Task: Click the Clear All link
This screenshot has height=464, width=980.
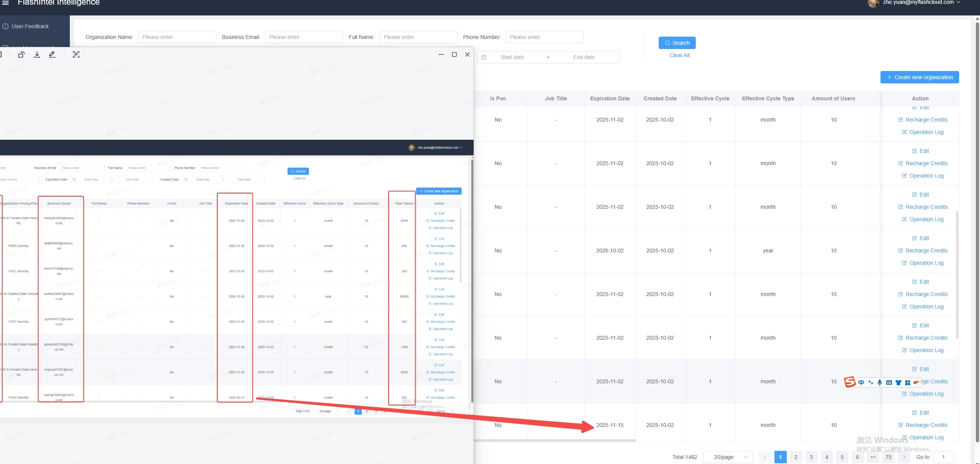Action: [x=679, y=55]
